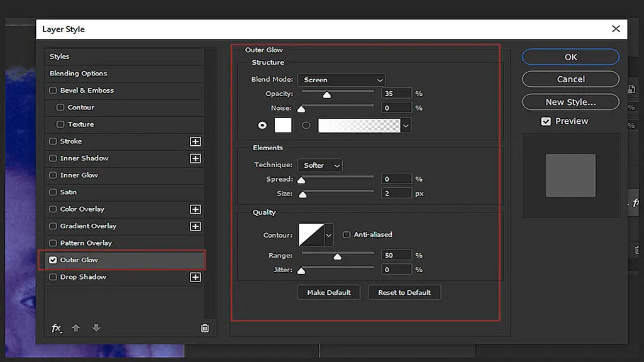Click the New Style... button
The image size is (644, 362).
click(570, 102)
